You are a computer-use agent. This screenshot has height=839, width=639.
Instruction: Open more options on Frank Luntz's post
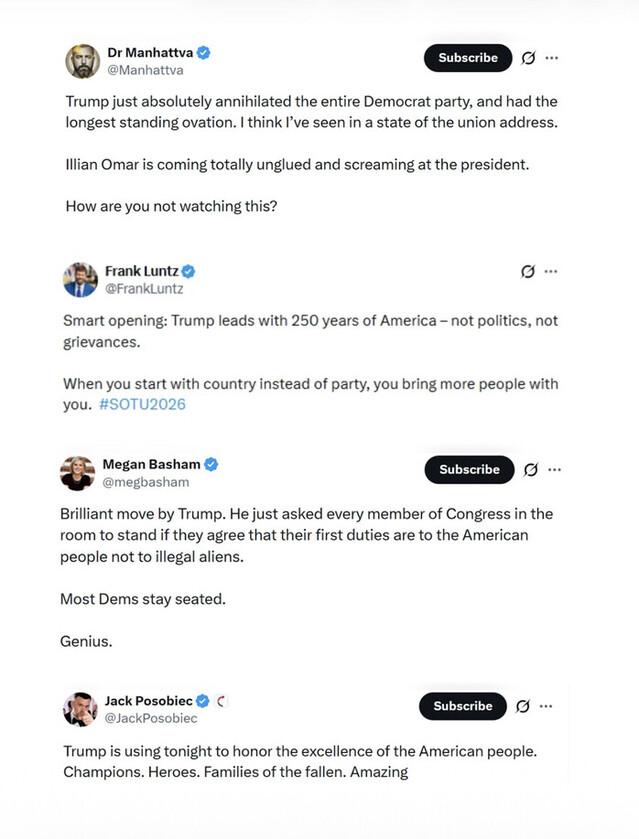click(551, 271)
